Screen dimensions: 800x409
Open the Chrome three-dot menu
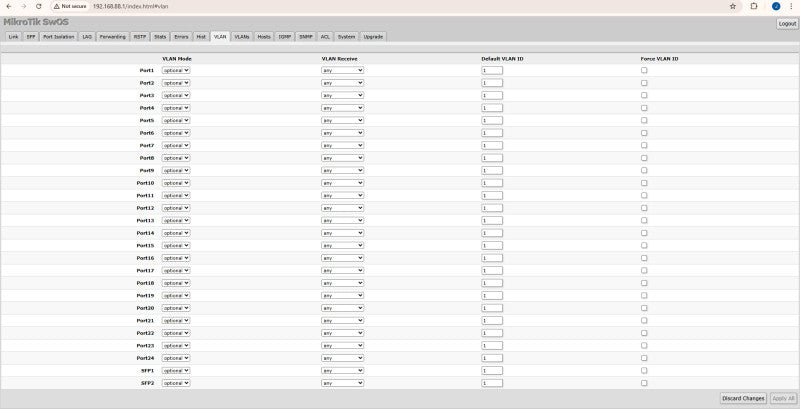click(790, 7)
